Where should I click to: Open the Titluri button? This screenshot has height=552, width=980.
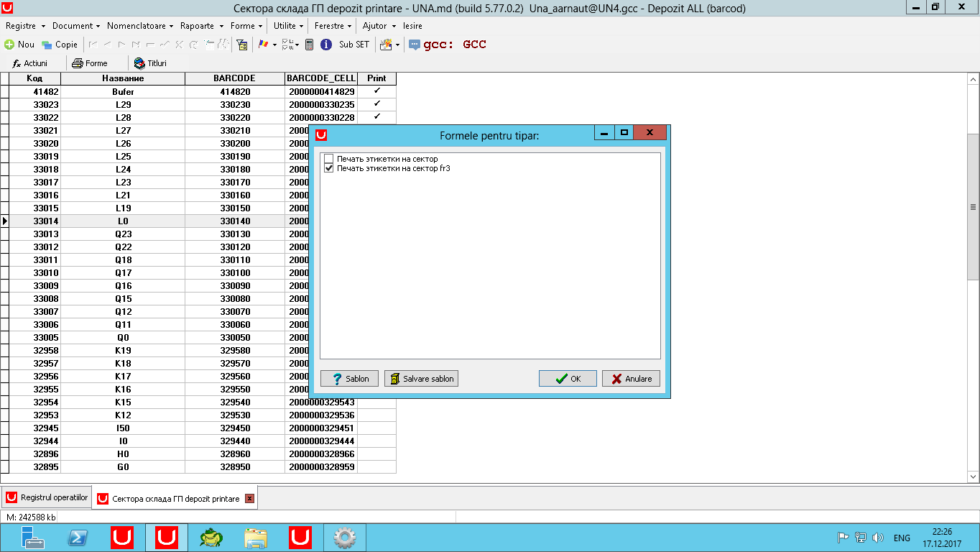(151, 63)
